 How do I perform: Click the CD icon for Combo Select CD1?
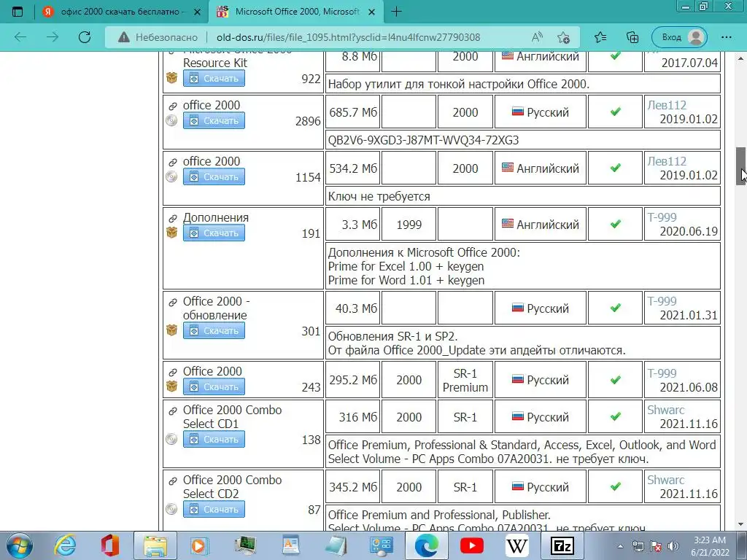point(171,439)
